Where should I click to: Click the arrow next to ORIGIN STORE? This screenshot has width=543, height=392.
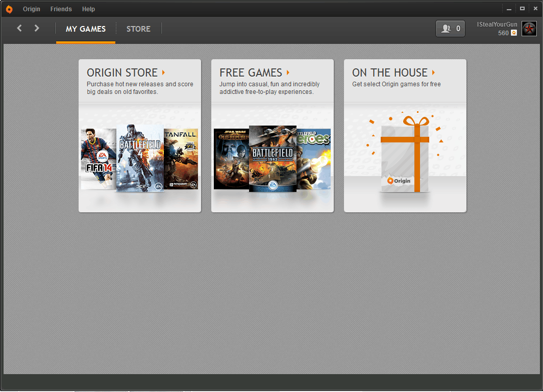click(x=163, y=72)
